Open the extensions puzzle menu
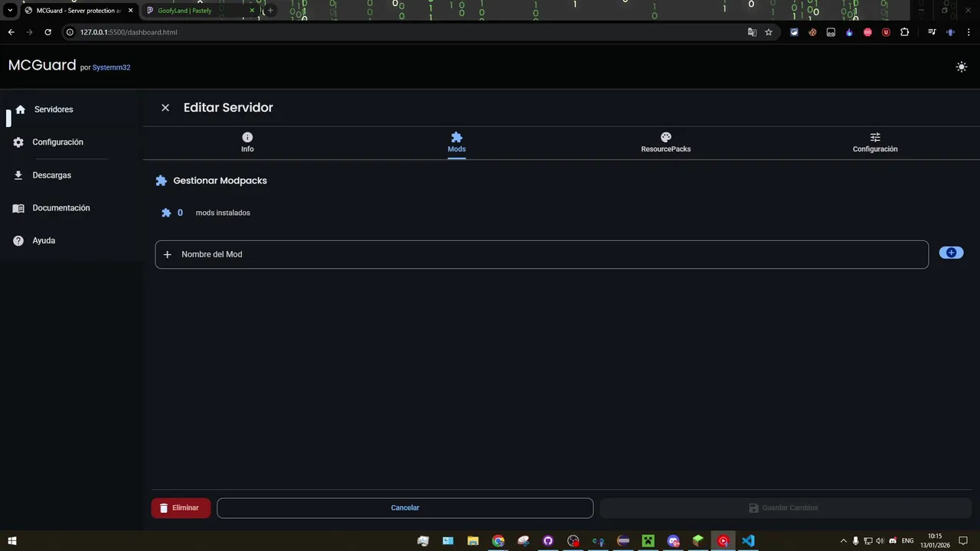 tap(904, 32)
